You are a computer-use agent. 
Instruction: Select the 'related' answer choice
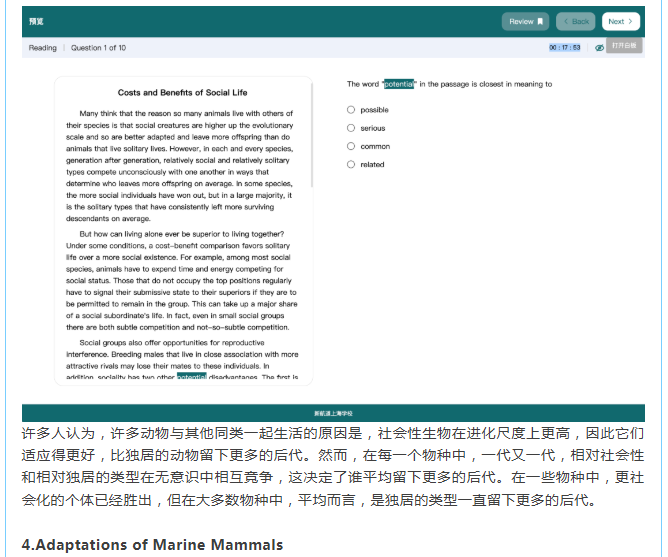pos(351,164)
